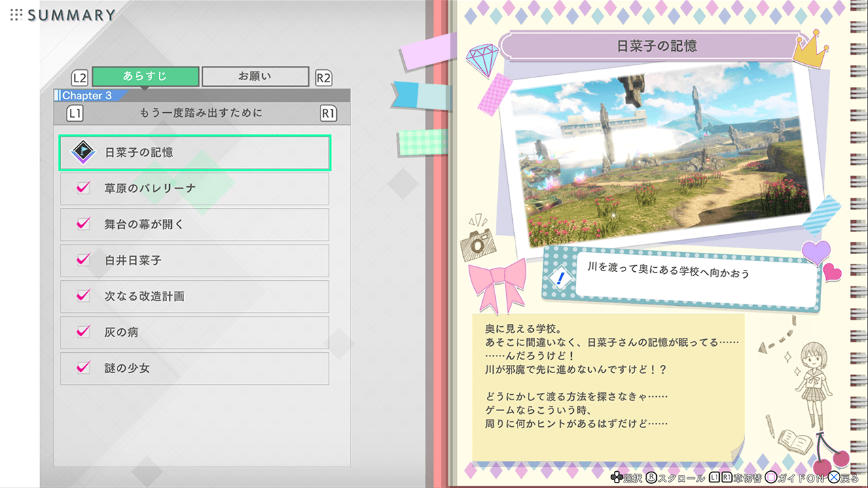Click the checkmark of 次なる改造計画

84,296
